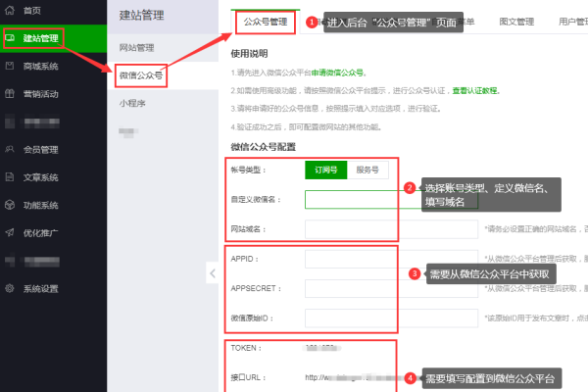The image size is (588, 392).
Task: Click the paper plane icon beside 优化推广
Action: tap(10, 232)
